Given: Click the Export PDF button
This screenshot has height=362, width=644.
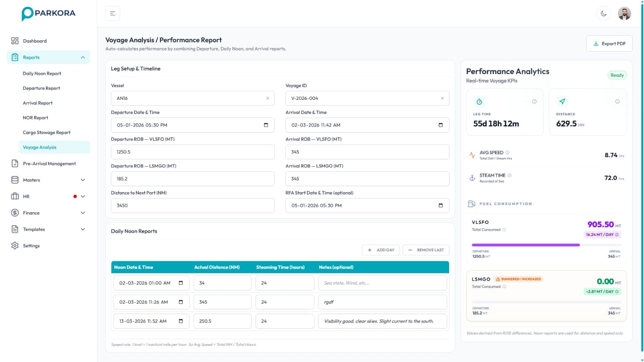Looking at the screenshot, I should (609, 43).
